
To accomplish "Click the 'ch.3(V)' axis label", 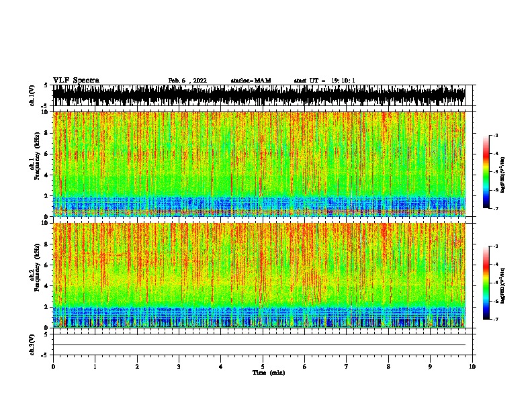I will click(x=32, y=345).
